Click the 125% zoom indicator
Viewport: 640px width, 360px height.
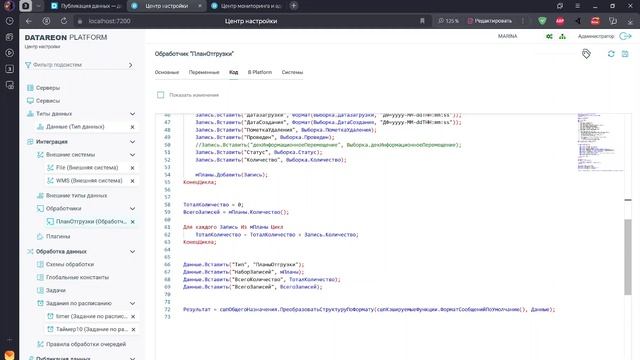448,21
